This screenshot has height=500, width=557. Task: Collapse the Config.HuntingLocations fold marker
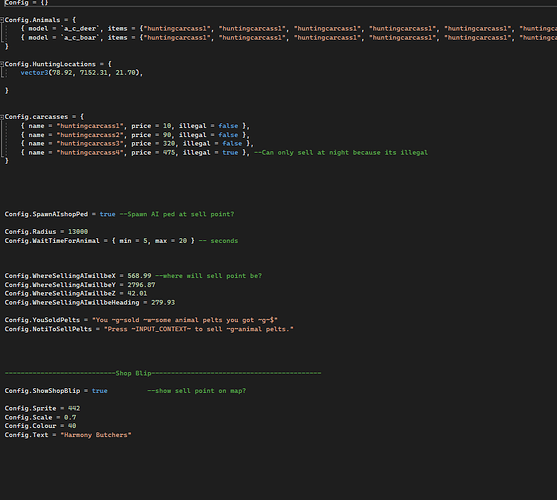[x=2, y=64]
